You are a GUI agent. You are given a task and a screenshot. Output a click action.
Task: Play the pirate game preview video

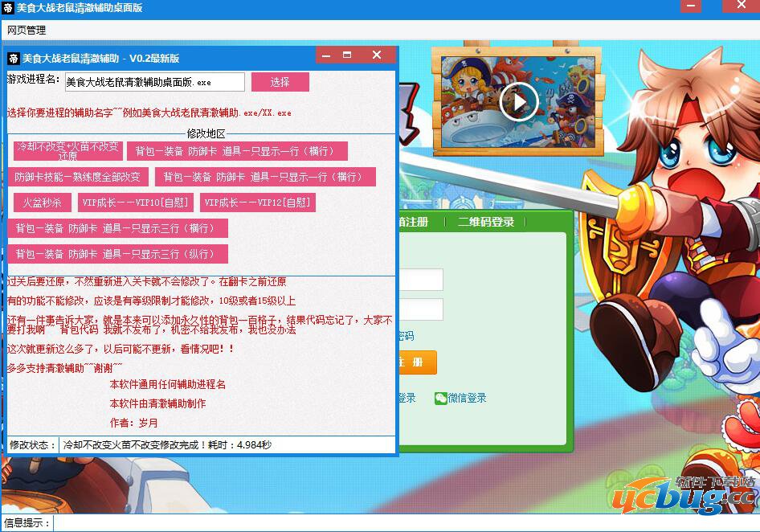(518, 101)
